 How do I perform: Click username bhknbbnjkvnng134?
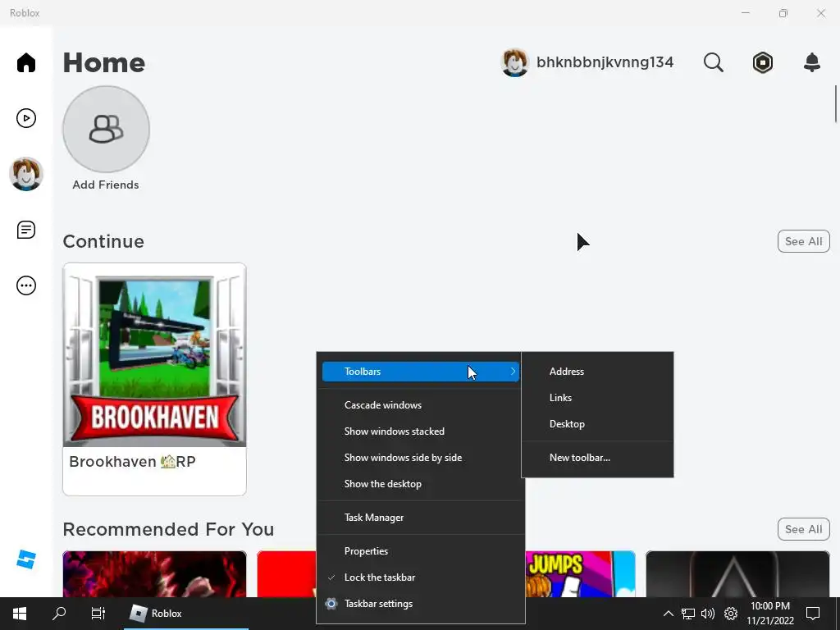605,62
